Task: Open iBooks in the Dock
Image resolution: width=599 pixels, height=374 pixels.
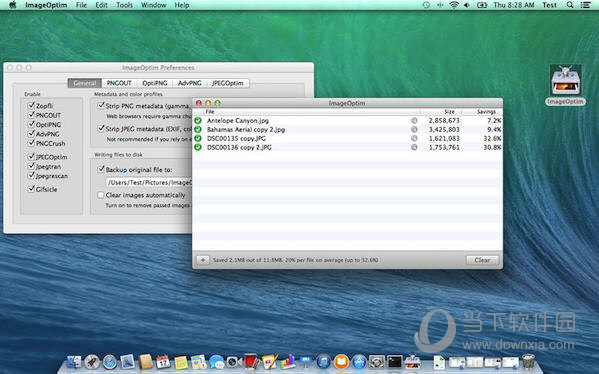Action: click(x=341, y=361)
